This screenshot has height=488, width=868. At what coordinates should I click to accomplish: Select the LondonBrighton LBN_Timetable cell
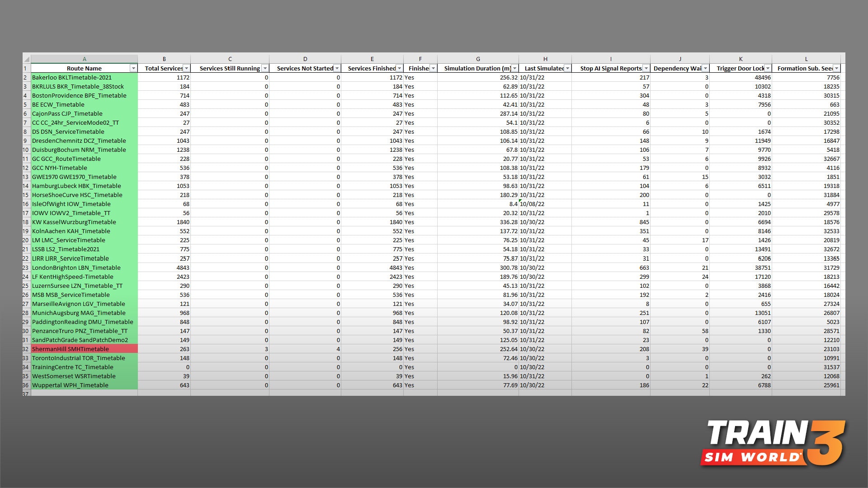84,267
